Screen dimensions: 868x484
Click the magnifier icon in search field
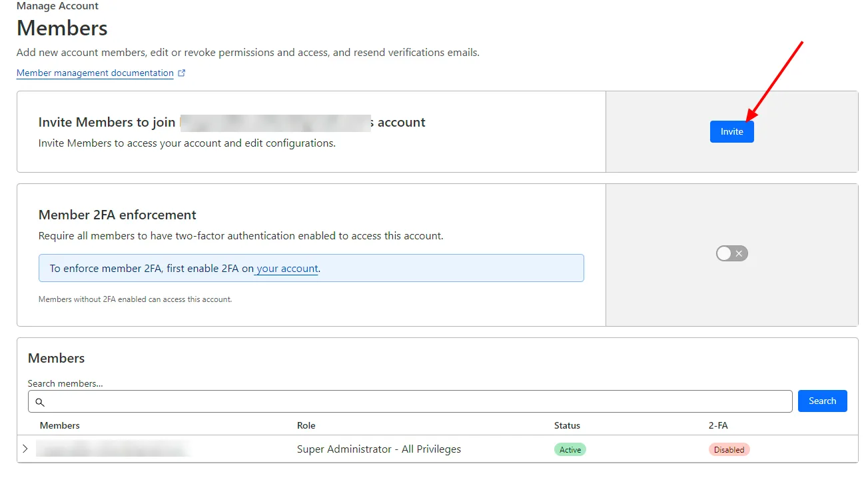pos(40,402)
